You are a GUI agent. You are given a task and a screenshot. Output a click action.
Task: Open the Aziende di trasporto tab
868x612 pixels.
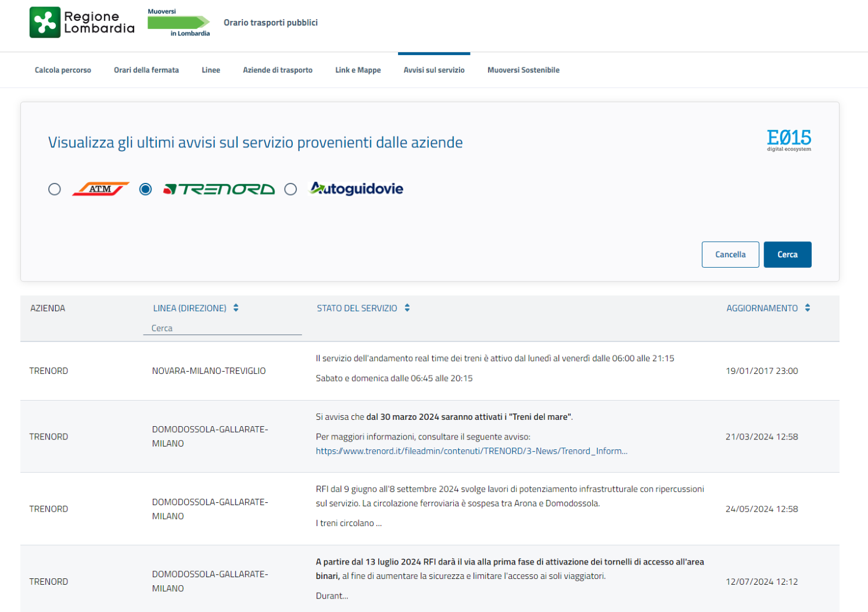pos(278,70)
